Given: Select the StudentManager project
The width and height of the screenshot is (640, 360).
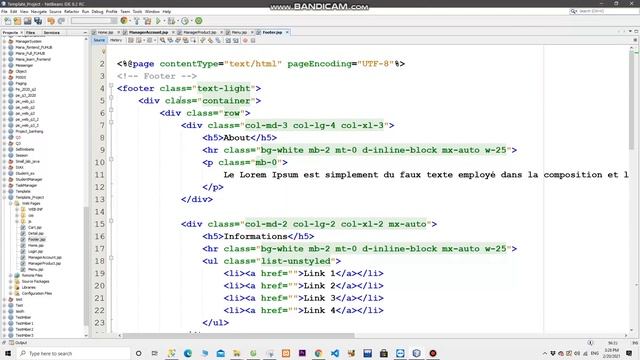Looking at the screenshot, I should tap(29, 179).
